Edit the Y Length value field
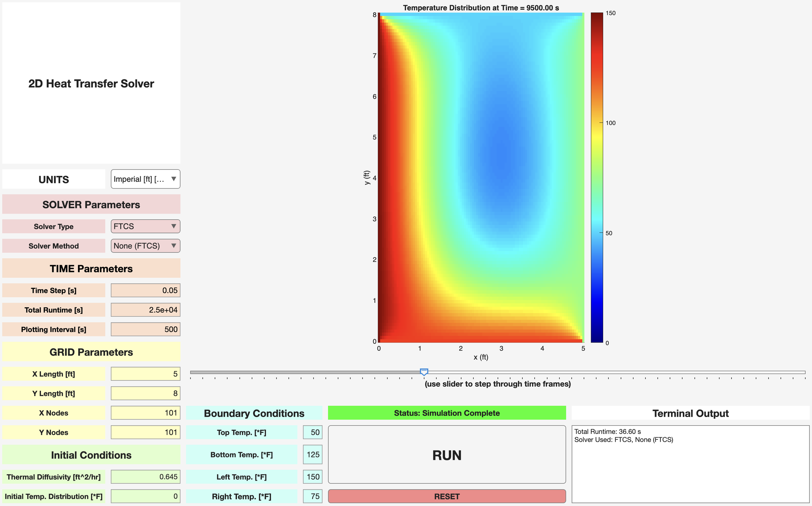812x506 pixels. [145, 393]
